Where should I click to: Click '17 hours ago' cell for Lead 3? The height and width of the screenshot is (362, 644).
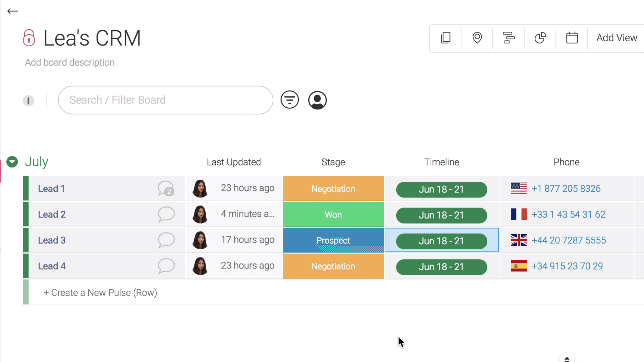pos(248,240)
